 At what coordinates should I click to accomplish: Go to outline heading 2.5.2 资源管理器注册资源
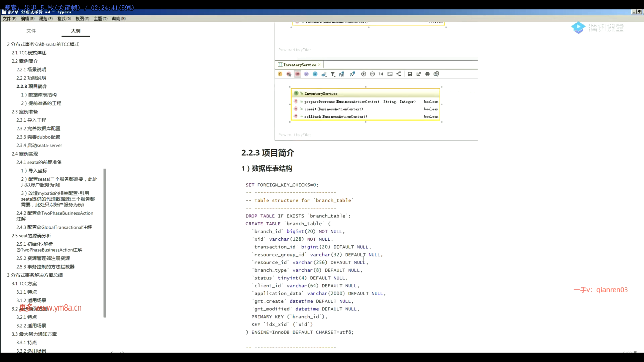tap(43, 258)
